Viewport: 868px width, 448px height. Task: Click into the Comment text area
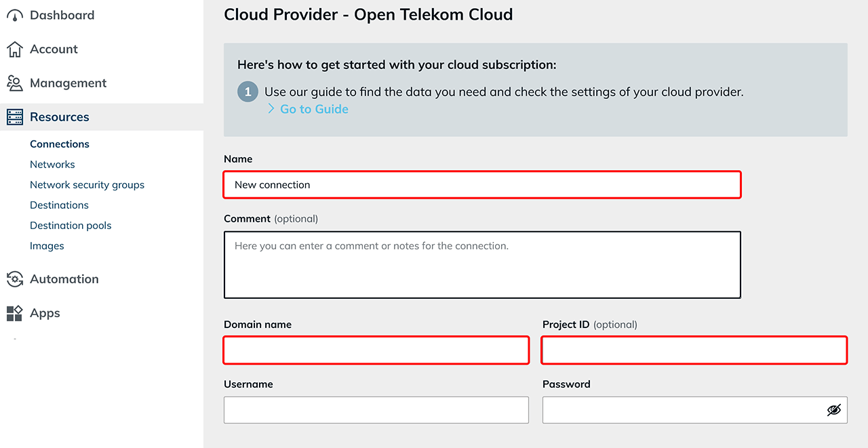[x=481, y=265]
